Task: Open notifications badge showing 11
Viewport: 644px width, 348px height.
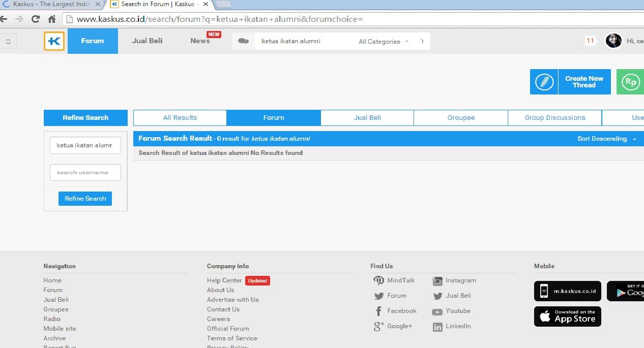Action: click(590, 41)
